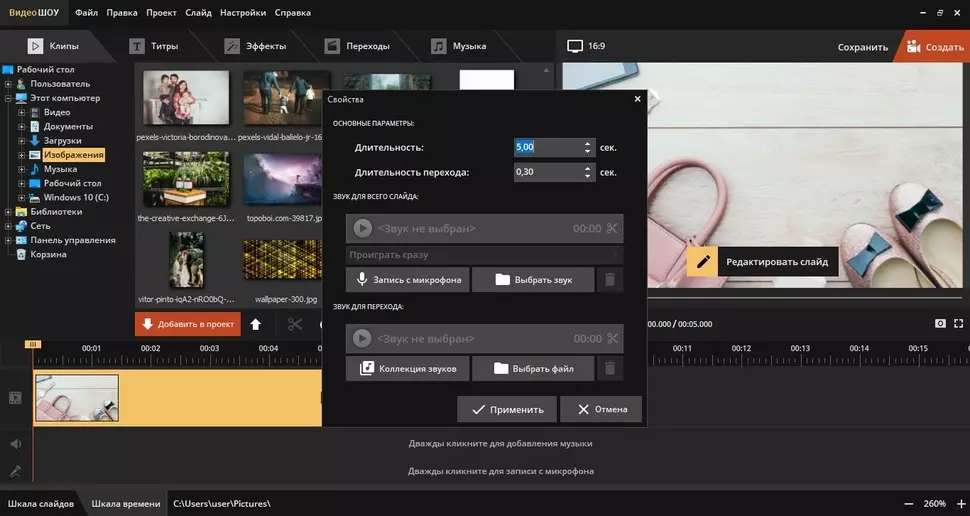Open the 16:9 aspect ratio selector

pyautogui.click(x=587, y=46)
